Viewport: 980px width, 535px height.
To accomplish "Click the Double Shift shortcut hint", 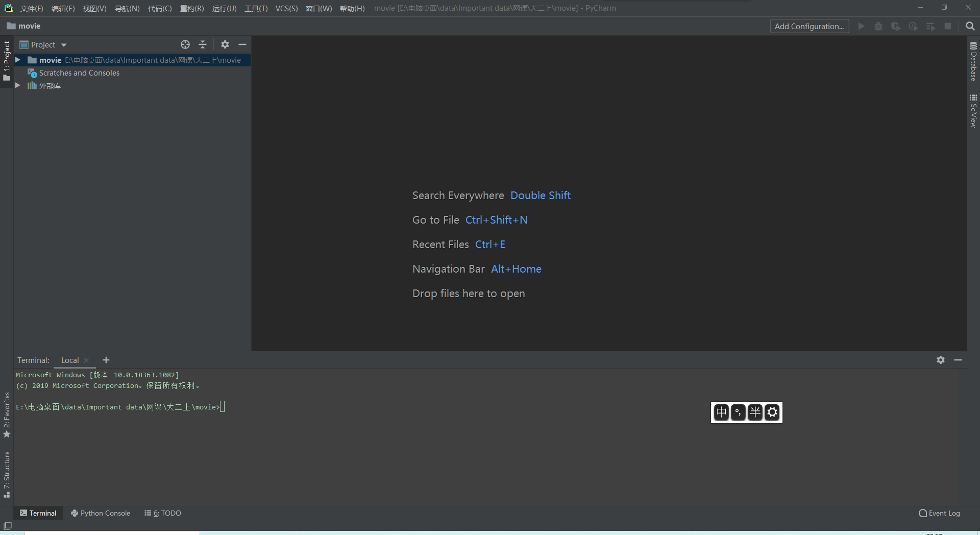I will point(541,196).
